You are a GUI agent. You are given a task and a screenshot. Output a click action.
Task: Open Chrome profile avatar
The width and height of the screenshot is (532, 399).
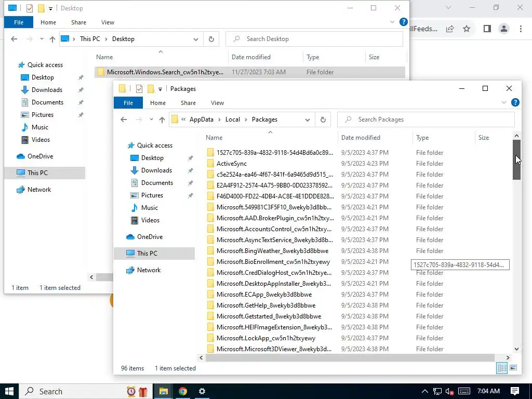[504, 29]
